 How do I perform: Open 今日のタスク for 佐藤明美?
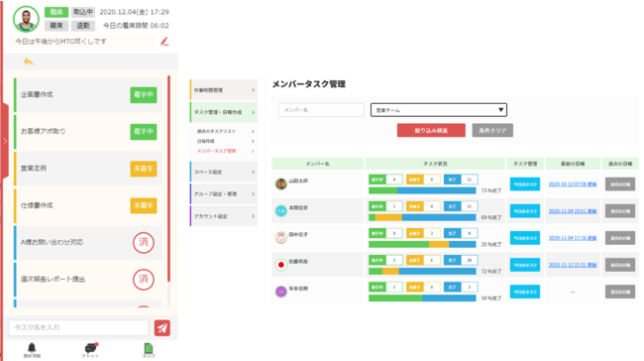pyautogui.click(x=525, y=265)
